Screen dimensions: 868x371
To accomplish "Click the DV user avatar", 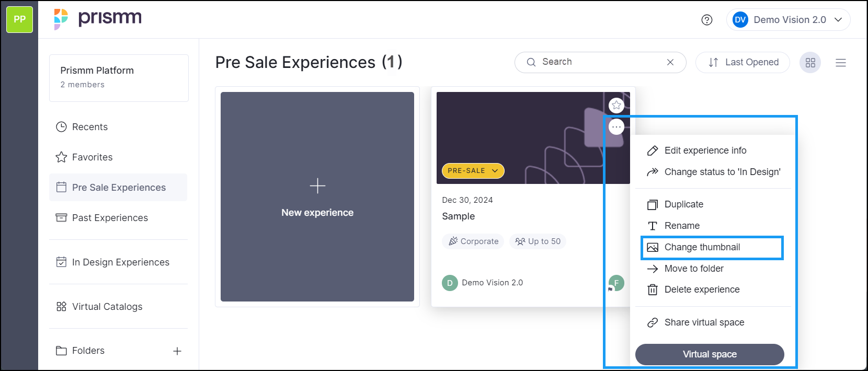I will [740, 20].
